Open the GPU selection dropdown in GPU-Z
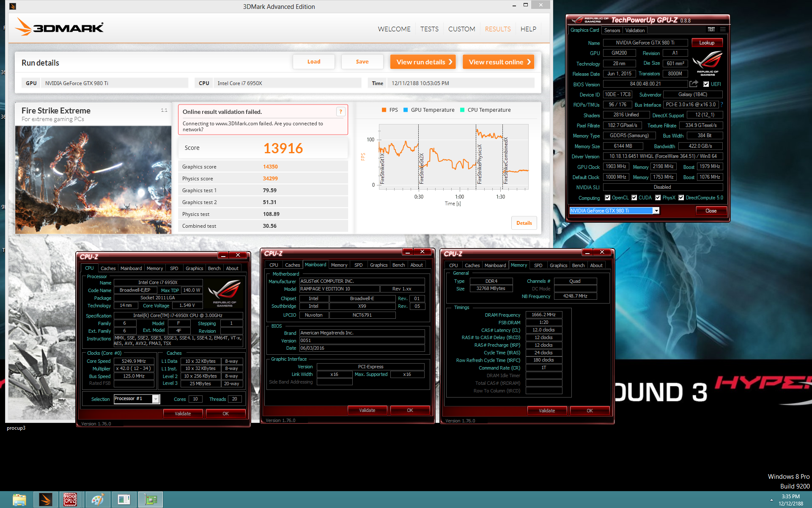The width and height of the screenshot is (812, 508). point(656,211)
